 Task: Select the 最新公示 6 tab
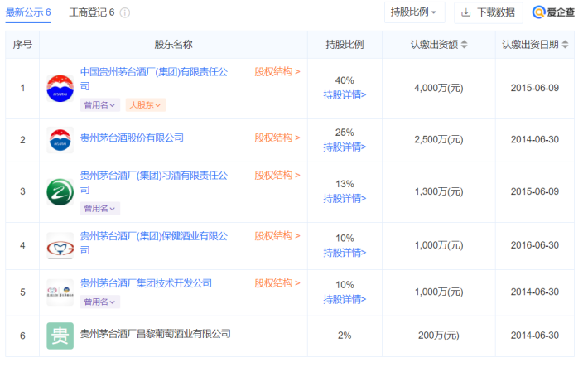click(x=28, y=13)
